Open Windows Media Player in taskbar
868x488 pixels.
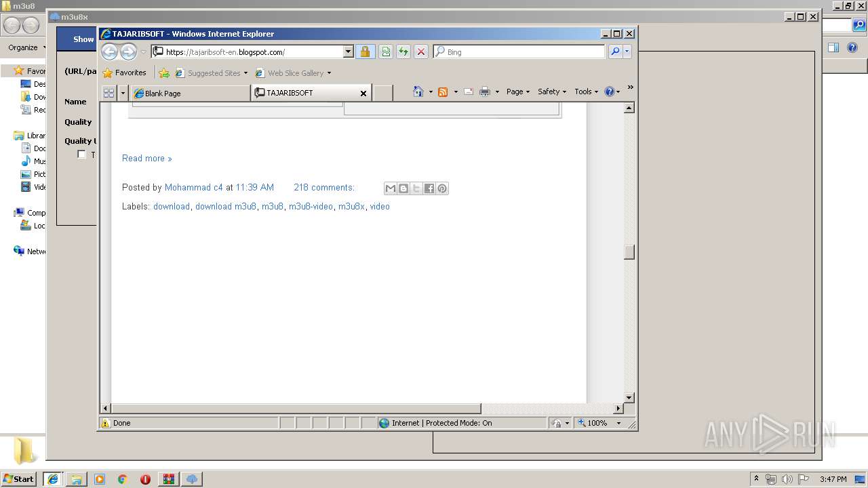[100, 479]
